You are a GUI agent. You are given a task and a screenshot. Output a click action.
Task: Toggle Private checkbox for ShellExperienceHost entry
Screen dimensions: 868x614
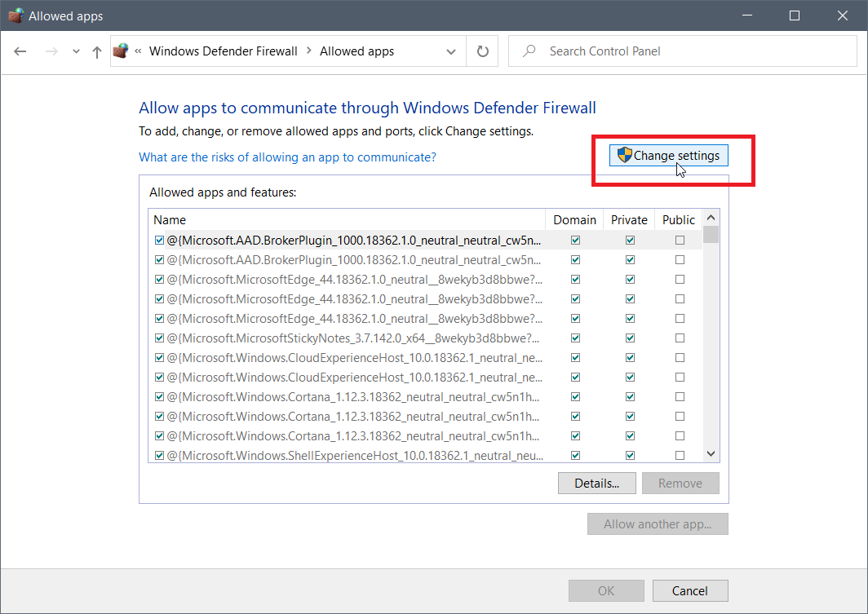630,455
